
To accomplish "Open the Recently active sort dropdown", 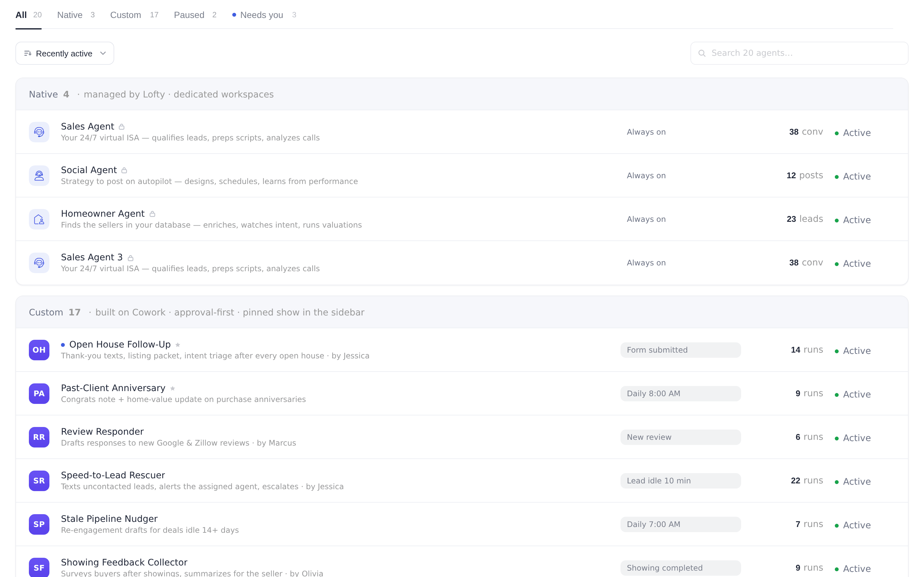I will pos(65,54).
